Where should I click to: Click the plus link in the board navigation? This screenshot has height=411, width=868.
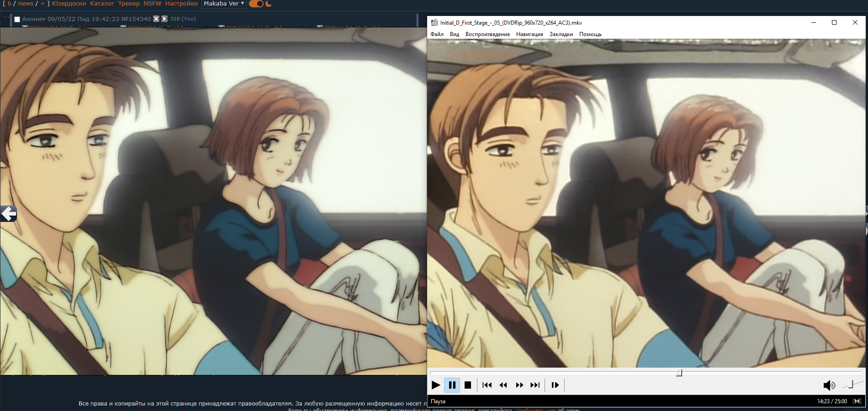[x=42, y=4]
